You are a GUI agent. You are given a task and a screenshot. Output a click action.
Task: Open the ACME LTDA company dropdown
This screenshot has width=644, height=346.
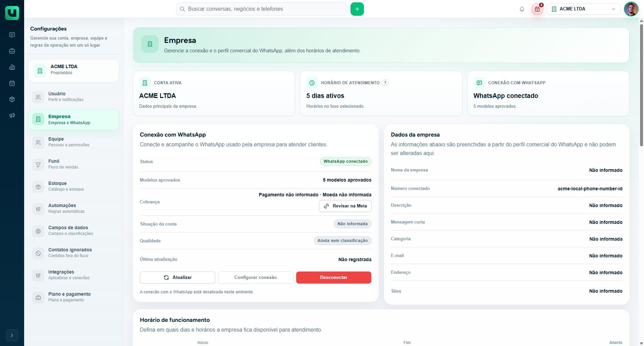point(583,9)
